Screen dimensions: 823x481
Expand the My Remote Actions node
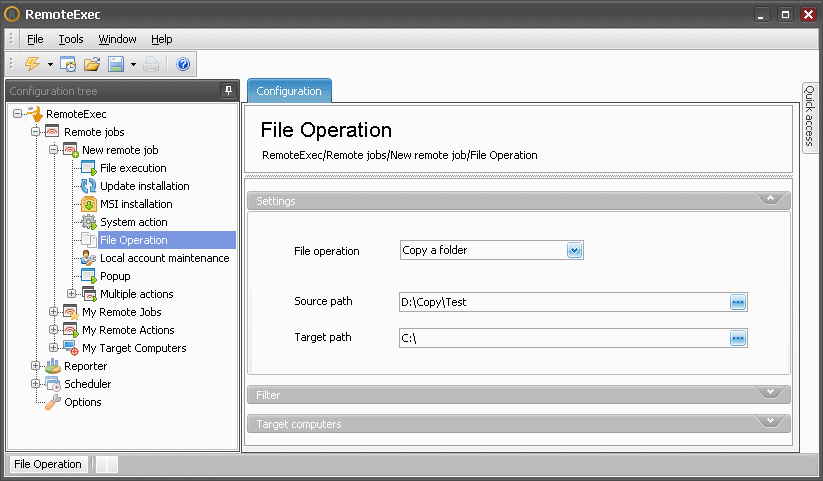[54, 330]
